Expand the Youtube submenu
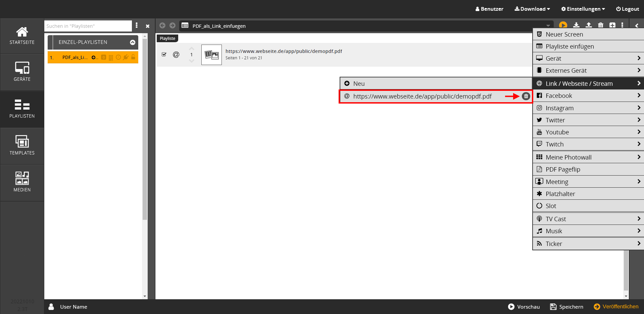644x314 pixels. pyautogui.click(x=588, y=132)
